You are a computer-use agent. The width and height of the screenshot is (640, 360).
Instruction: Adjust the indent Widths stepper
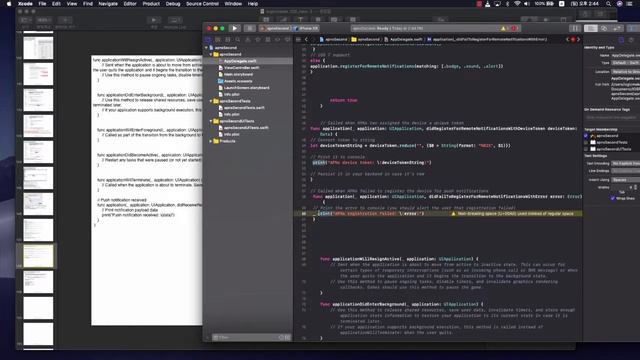click(x=636, y=187)
